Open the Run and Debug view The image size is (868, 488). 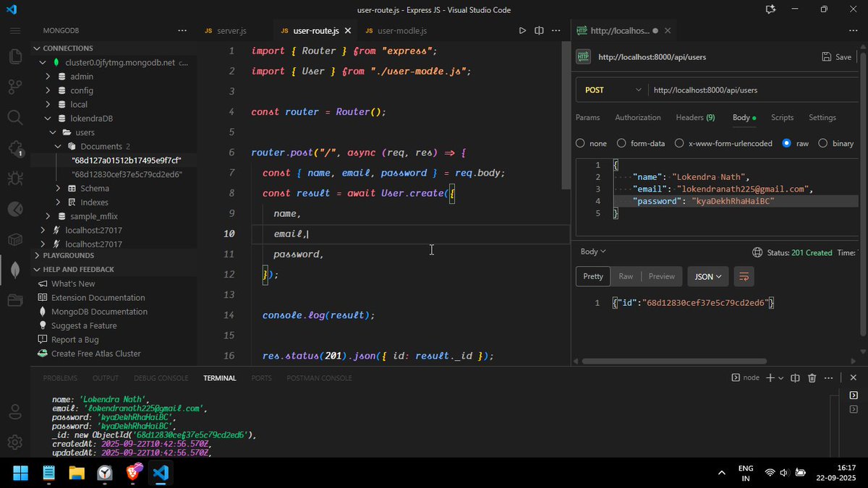[x=14, y=178]
